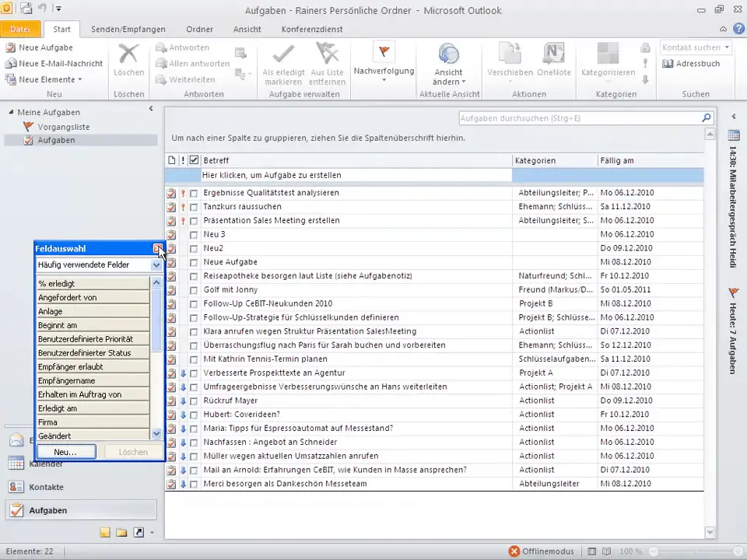Open the Ansicht ribbon tab

(247, 30)
